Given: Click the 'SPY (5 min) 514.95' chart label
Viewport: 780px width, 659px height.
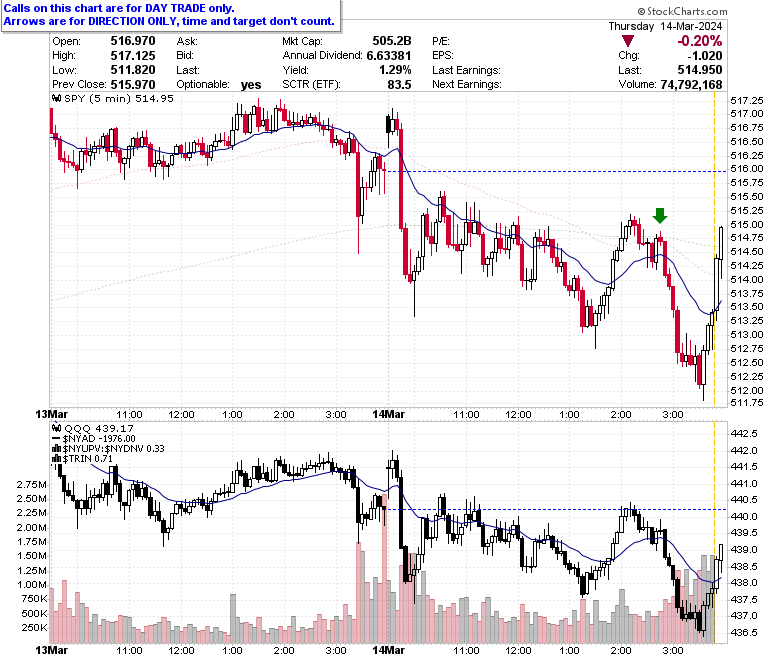Looking at the screenshot, I should tap(119, 98).
